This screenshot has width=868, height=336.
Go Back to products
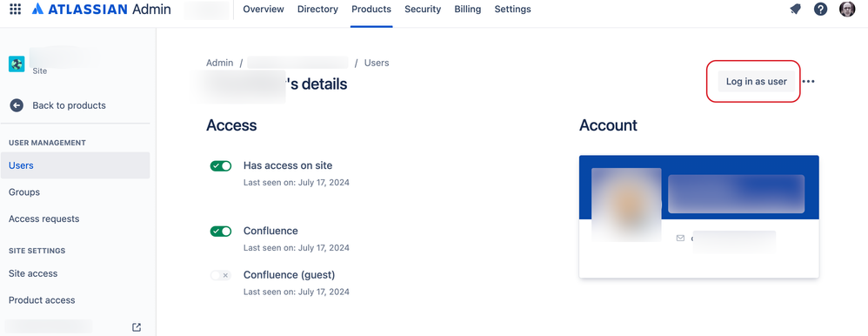click(x=70, y=105)
